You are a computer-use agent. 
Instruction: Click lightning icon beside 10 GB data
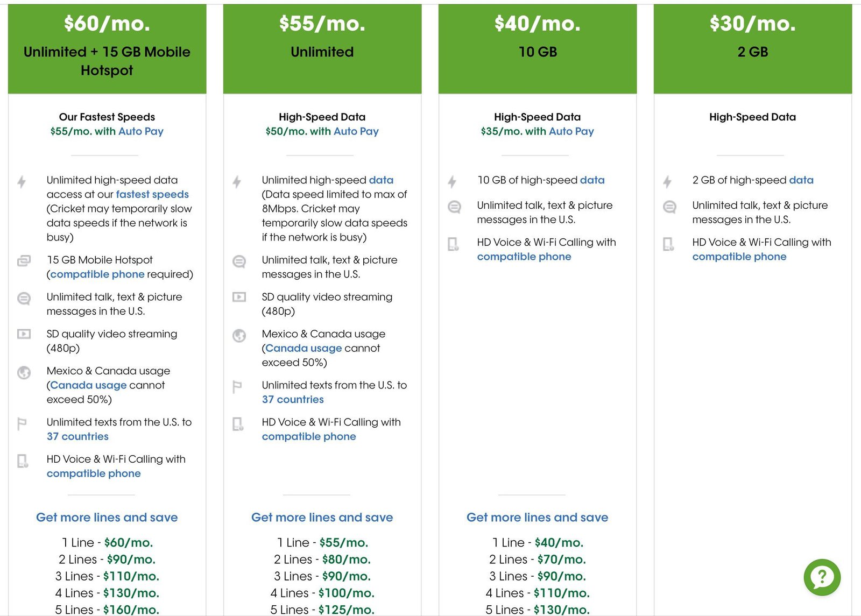(453, 182)
